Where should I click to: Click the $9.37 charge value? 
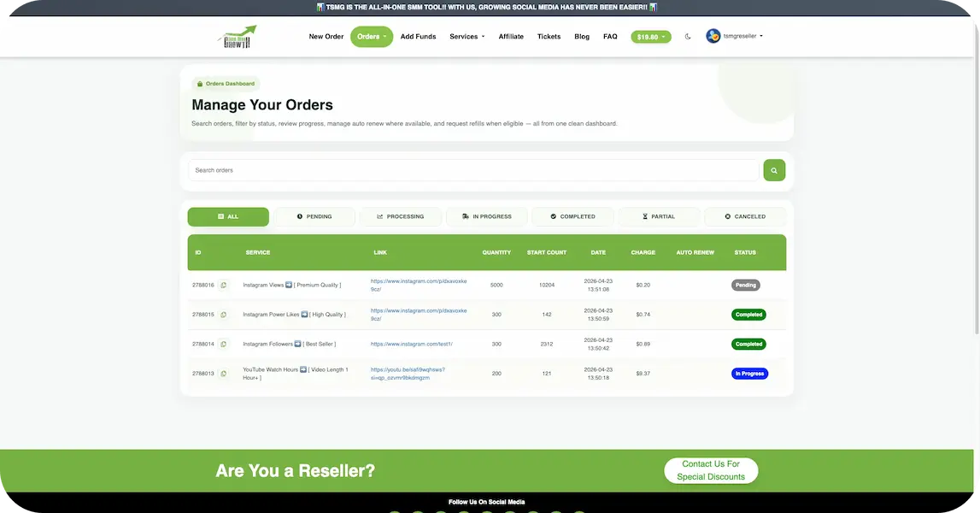pyautogui.click(x=643, y=374)
